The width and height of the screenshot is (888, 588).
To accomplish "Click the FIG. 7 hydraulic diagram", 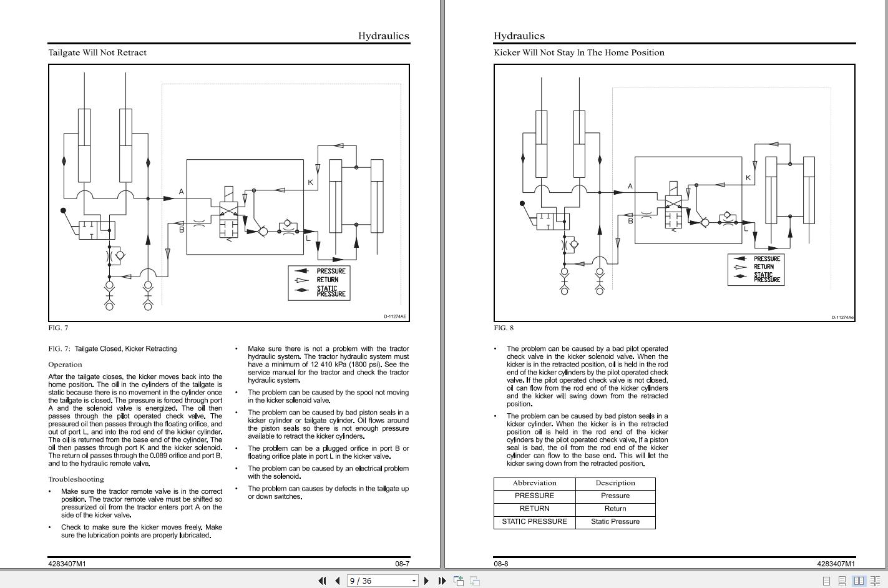I will (x=229, y=193).
